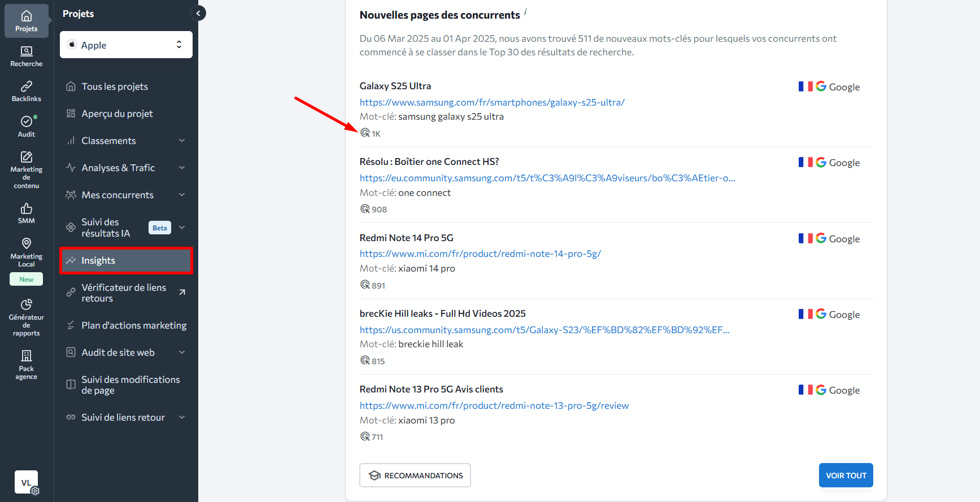980x502 pixels.
Task: Expand the Mes concurrents submenu
Action: [x=182, y=195]
